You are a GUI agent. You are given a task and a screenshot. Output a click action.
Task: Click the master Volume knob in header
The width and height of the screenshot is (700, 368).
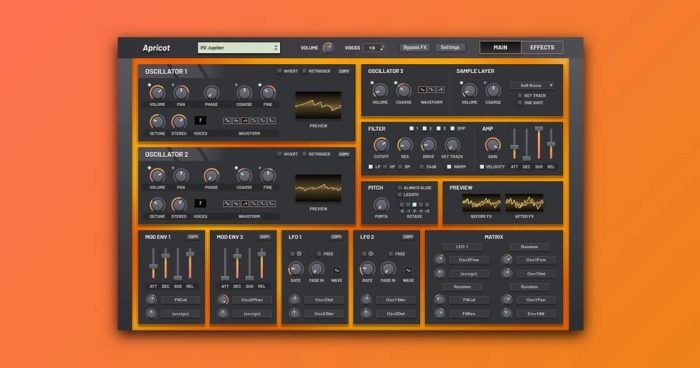328,47
